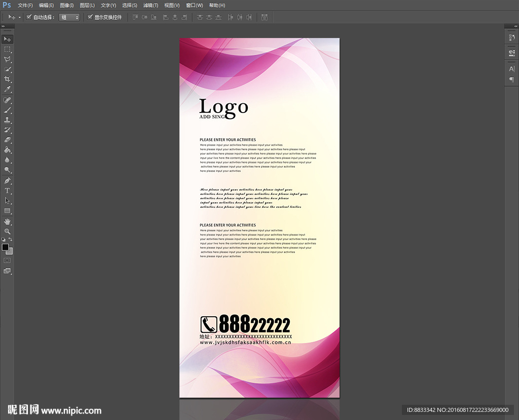Click Align Top Edges in options bar
This screenshot has width=519, height=420.
point(135,17)
